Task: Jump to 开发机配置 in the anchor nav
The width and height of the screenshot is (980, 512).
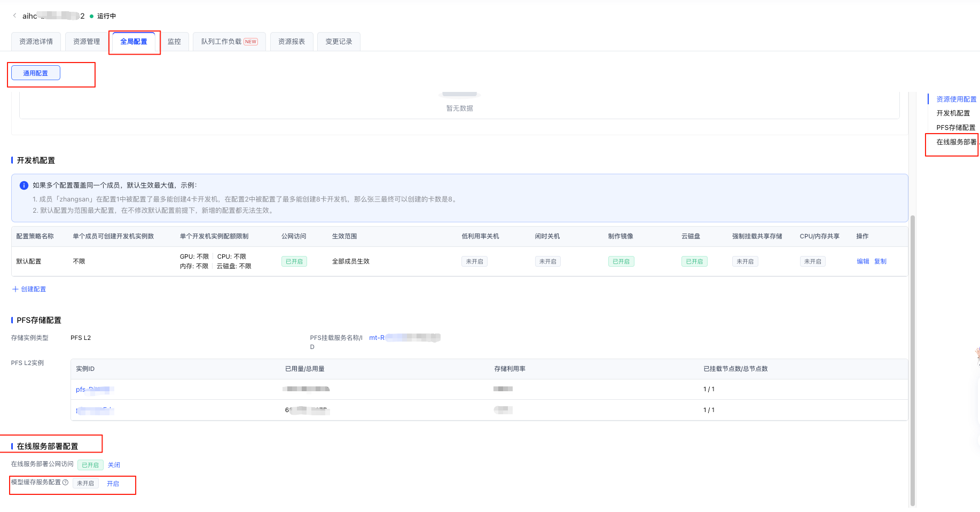Action: tap(953, 113)
